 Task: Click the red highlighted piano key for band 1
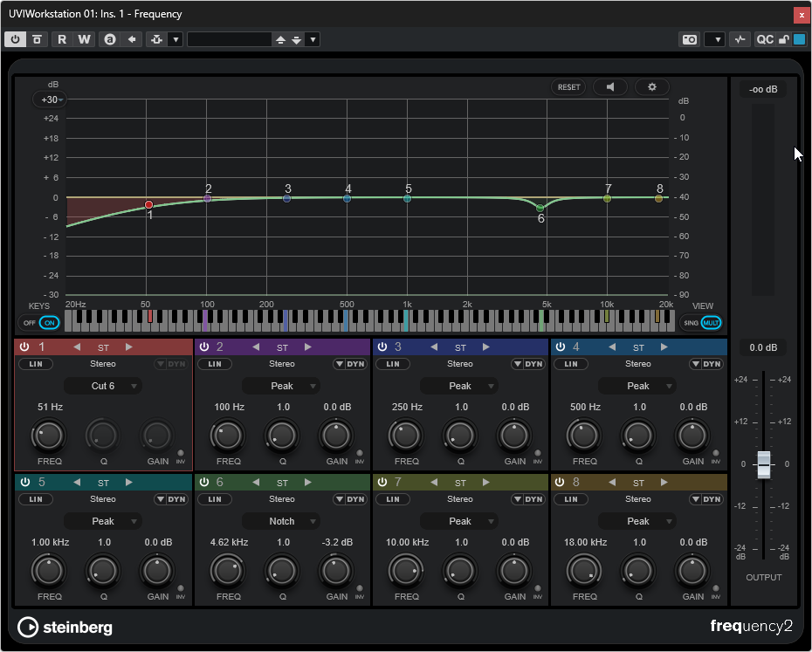(150, 317)
